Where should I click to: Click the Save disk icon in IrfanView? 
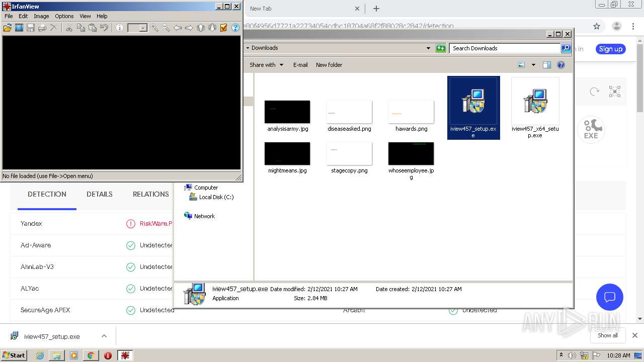[31, 28]
